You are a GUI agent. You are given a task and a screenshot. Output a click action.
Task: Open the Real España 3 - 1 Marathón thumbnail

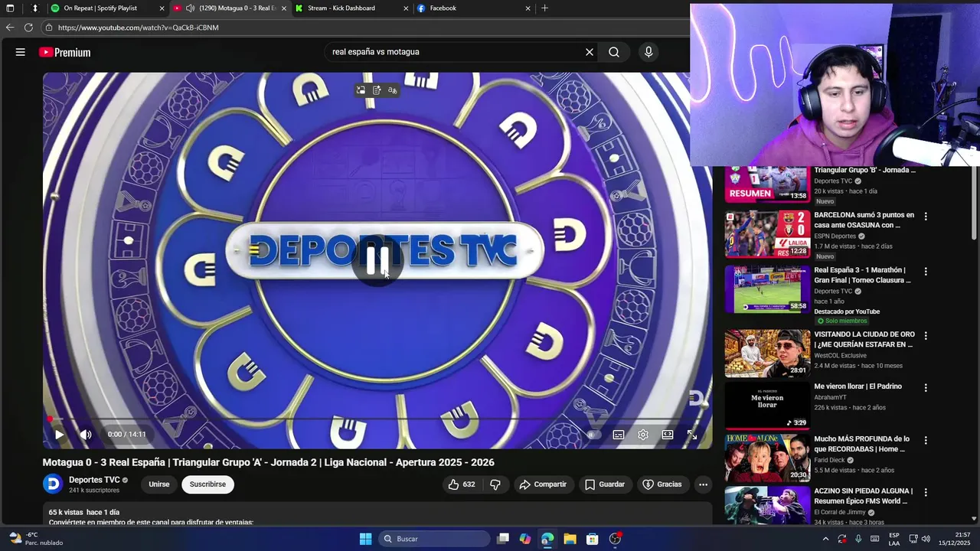[767, 289]
